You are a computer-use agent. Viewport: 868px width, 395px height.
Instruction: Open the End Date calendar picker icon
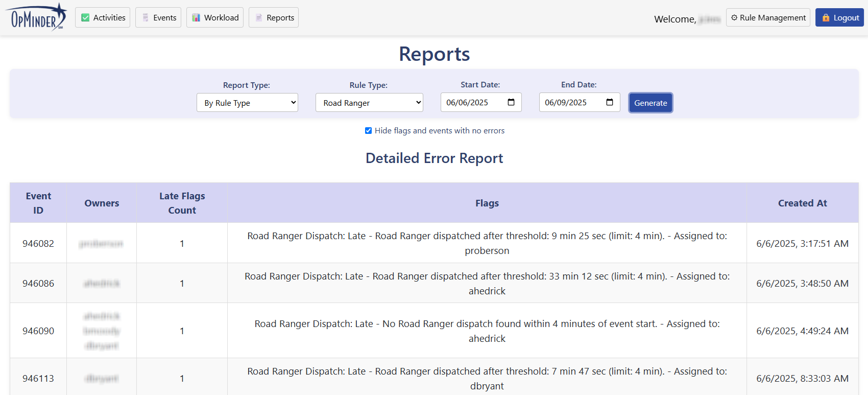[x=610, y=102]
